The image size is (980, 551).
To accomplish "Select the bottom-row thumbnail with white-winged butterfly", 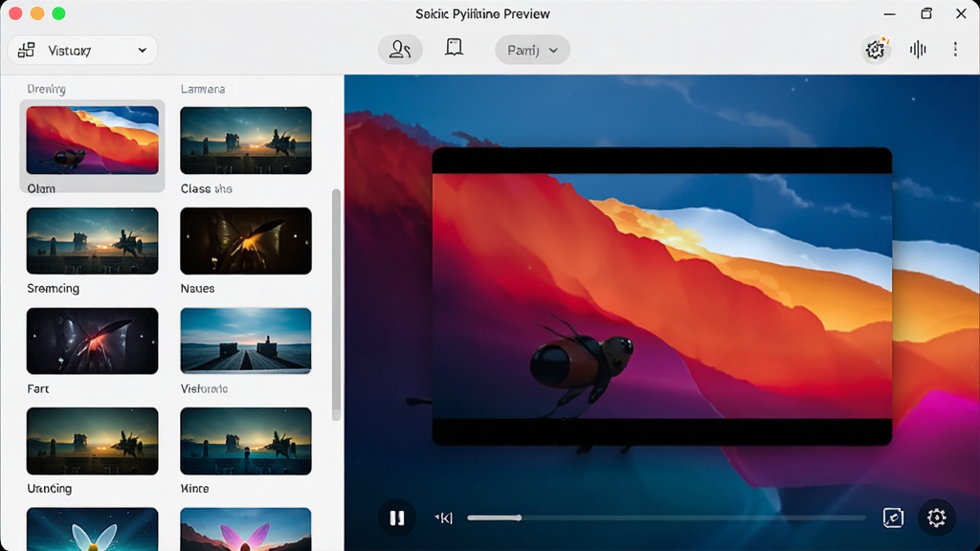I will pos(93,529).
